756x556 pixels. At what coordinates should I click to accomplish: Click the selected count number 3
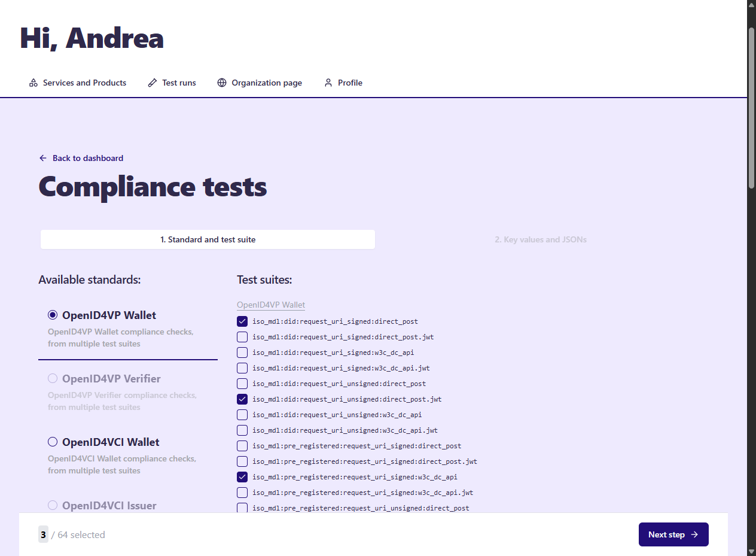click(43, 534)
